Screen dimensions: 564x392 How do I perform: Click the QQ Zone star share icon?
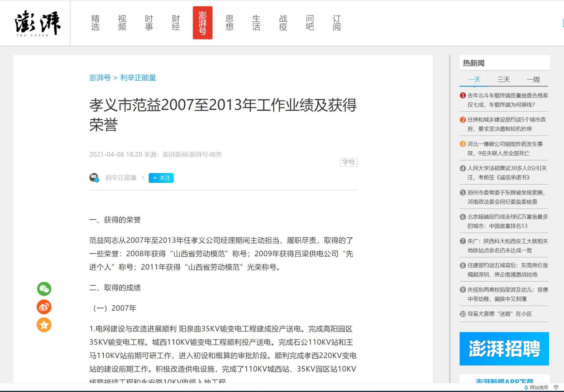44,325
